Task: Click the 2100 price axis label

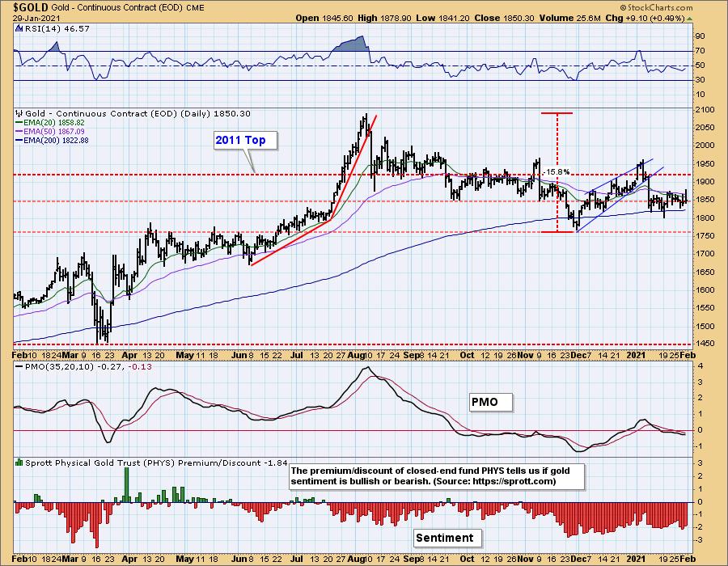Action: (705, 110)
